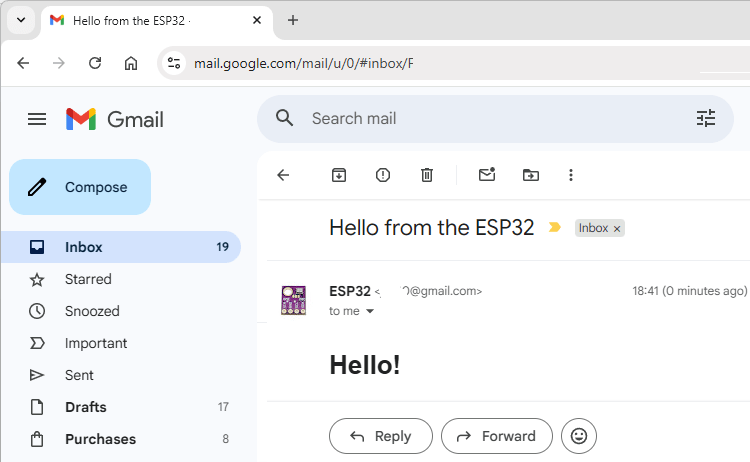
Task: Click the Drafts count 17
Action: [x=223, y=407]
